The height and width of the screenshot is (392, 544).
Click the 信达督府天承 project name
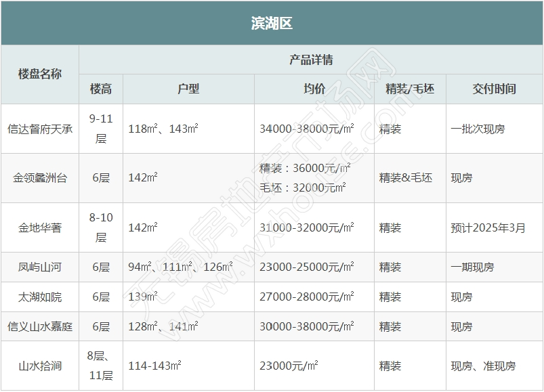(40, 129)
